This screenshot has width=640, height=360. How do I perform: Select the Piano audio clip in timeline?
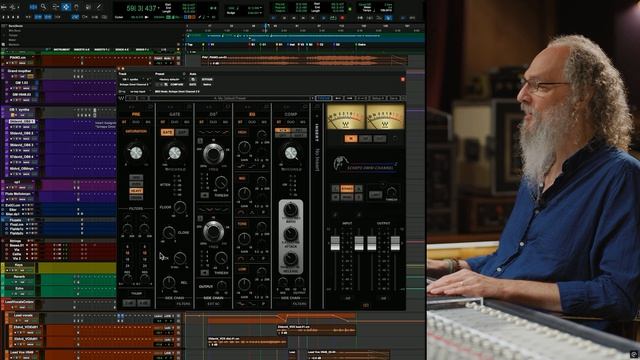tap(304, 60)
